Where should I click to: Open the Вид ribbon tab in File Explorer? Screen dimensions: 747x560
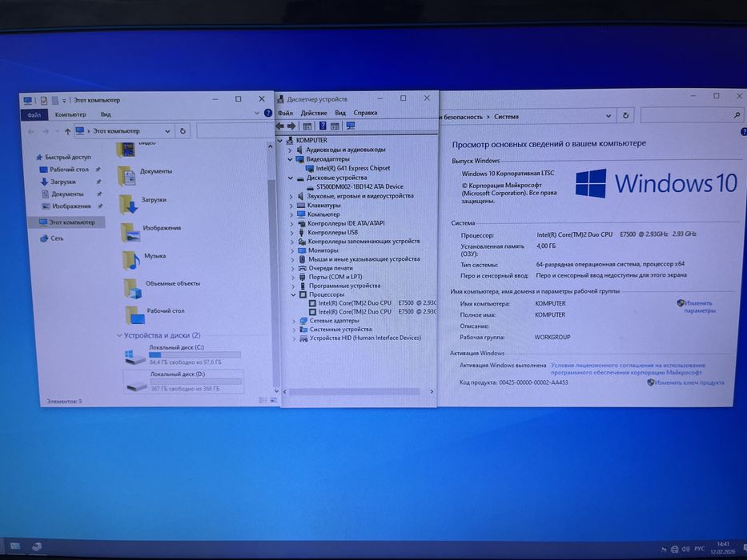106,114
